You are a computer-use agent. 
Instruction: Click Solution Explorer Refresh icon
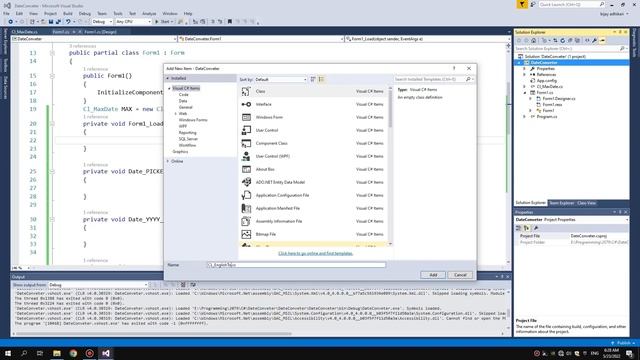click(x=562, y=40)
